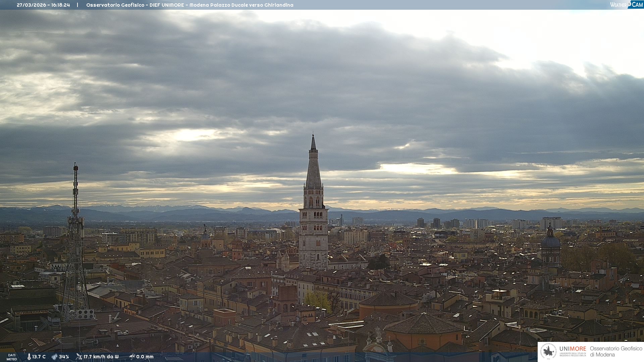Click the UNIMORE text logo
The width and height of the screenshot is (644, 362).
(573, 349)
